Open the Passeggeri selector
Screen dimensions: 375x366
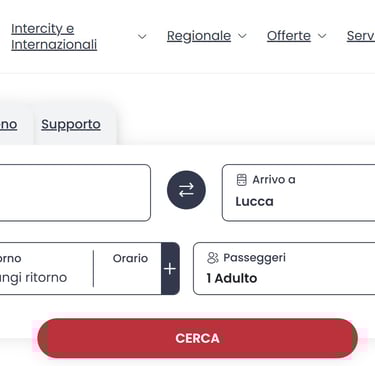tap(284, 269)
